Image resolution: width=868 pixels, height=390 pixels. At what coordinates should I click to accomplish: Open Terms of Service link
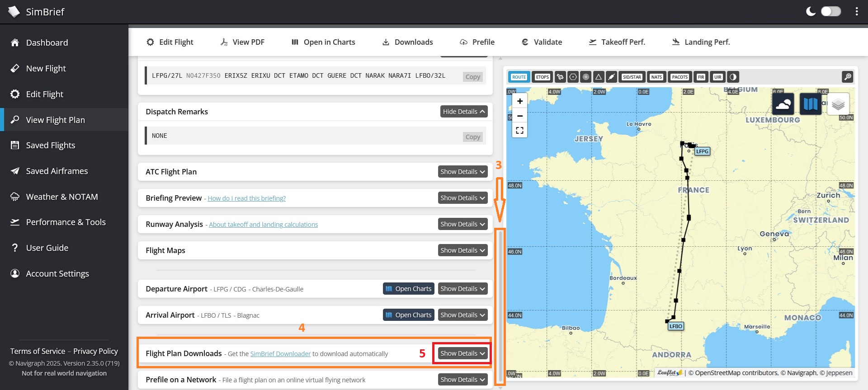pyautogui.click(x=38, y=351)
